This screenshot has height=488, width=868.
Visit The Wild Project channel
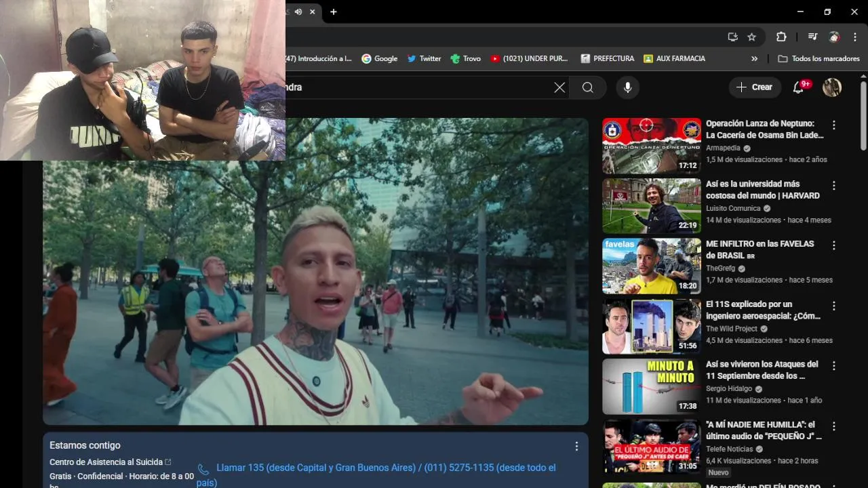(x=732, y=329)
